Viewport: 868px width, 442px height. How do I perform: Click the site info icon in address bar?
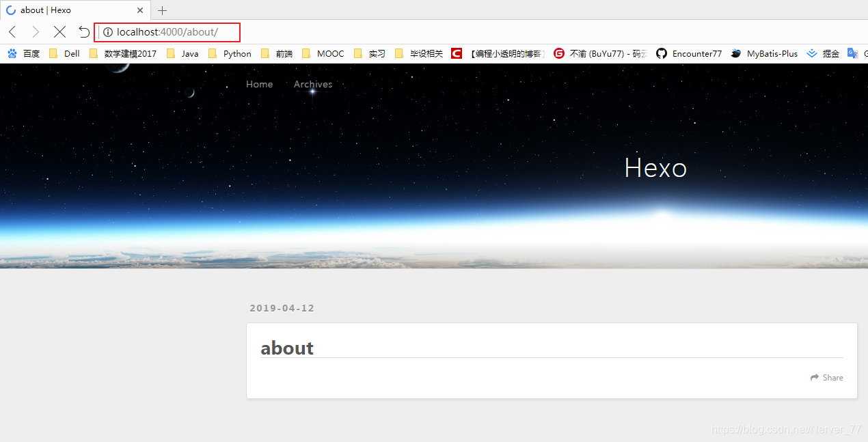pyautogui.click(x=107, y=32)
